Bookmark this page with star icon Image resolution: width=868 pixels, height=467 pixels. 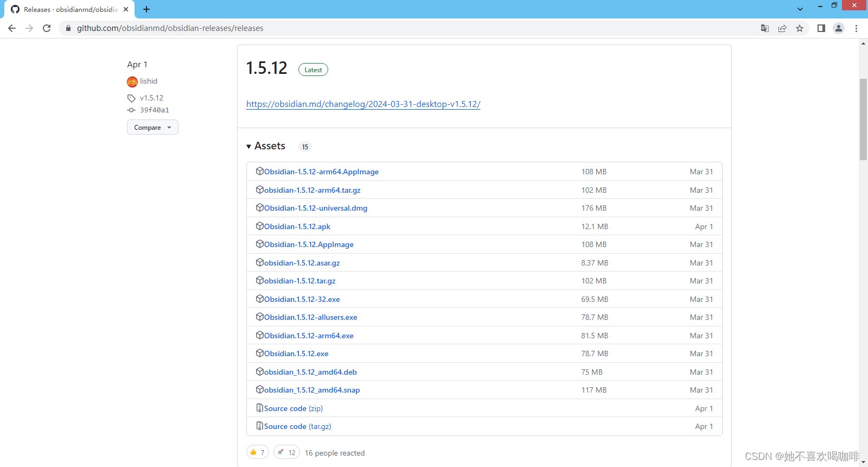800,28
